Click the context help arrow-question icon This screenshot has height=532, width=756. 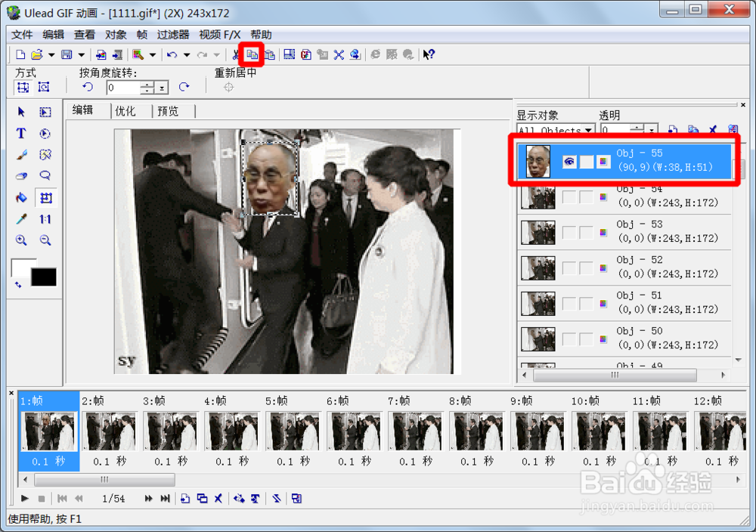pyautogui.click(x=429, y=54)
